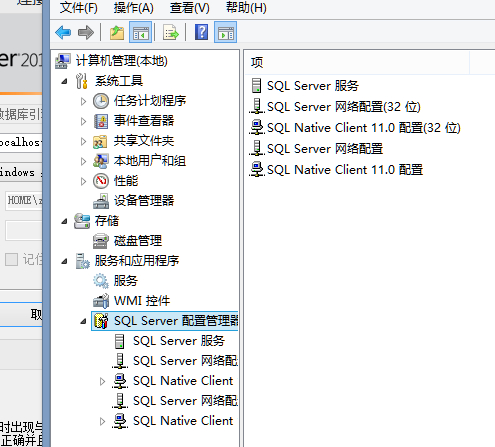Screen dimensions: 495x447
Task: Collapse the 系统工具 node arrow
Action: [x=65, y=81]
